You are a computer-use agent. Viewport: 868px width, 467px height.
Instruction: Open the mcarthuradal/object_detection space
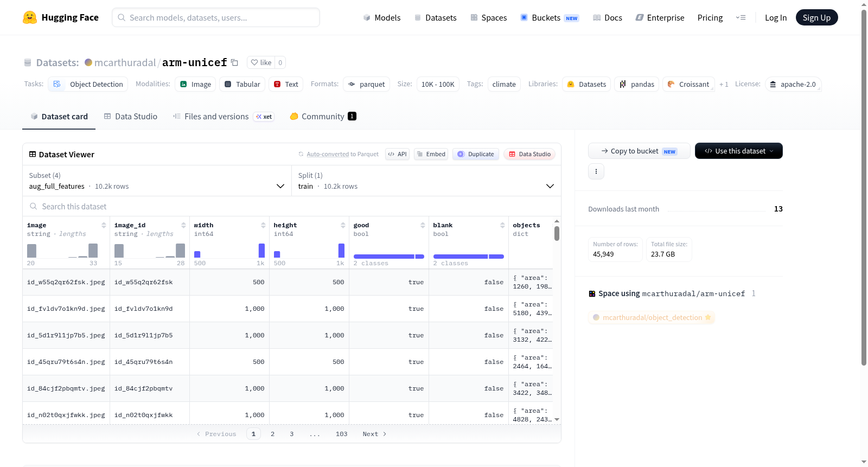tap(652, 317)
